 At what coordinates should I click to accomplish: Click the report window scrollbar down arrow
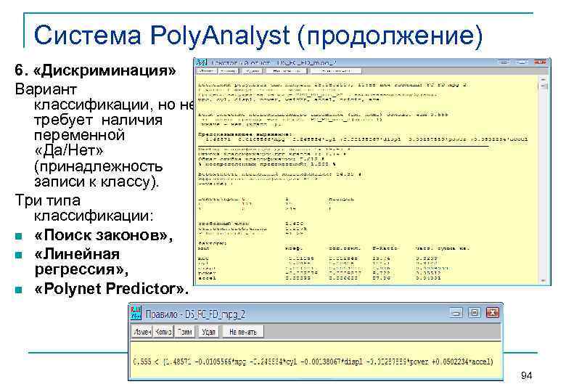[x=544, y=280]
